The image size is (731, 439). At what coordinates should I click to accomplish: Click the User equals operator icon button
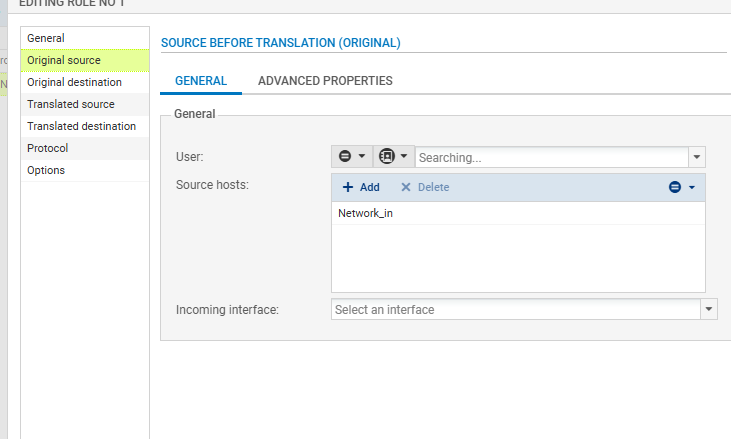pos(351,157)
